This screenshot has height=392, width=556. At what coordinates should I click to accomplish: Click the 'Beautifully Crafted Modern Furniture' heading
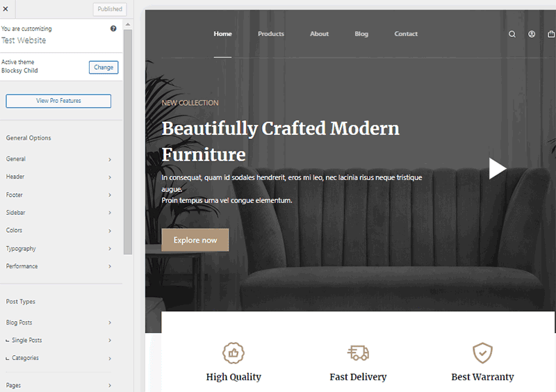[x=280, y=141]
